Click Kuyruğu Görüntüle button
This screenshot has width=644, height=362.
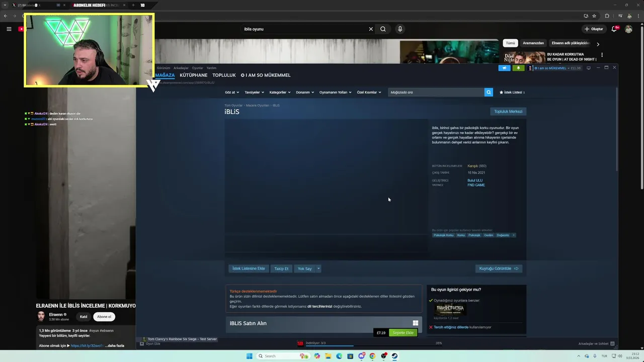(x=499, y=268)
